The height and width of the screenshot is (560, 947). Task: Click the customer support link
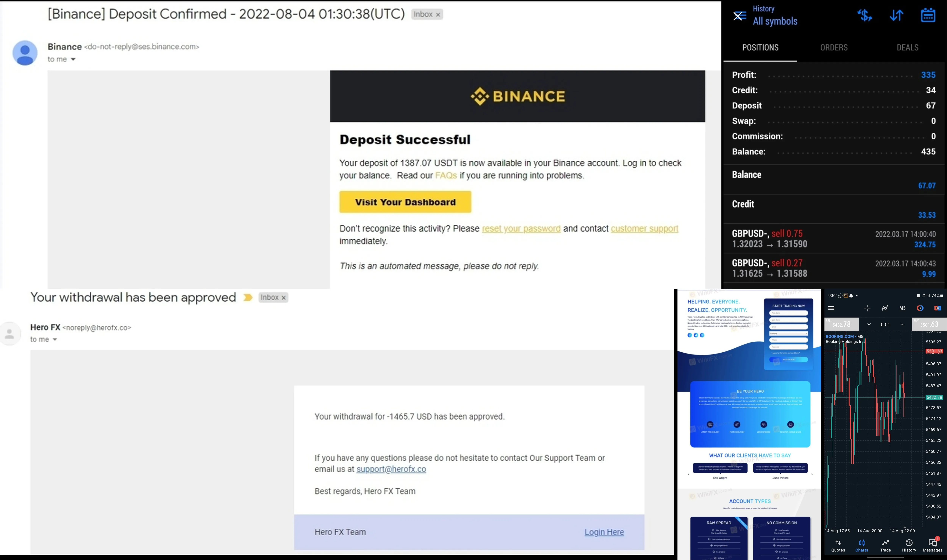point(645,229)
